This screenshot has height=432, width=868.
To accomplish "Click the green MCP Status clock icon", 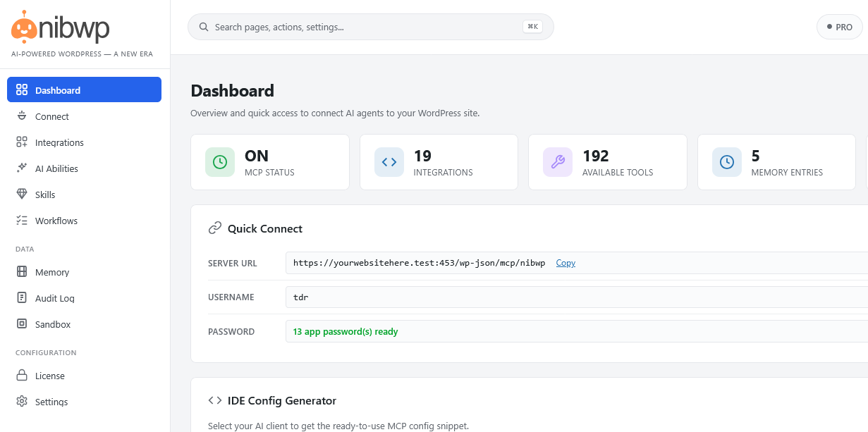I will (220, 162).
